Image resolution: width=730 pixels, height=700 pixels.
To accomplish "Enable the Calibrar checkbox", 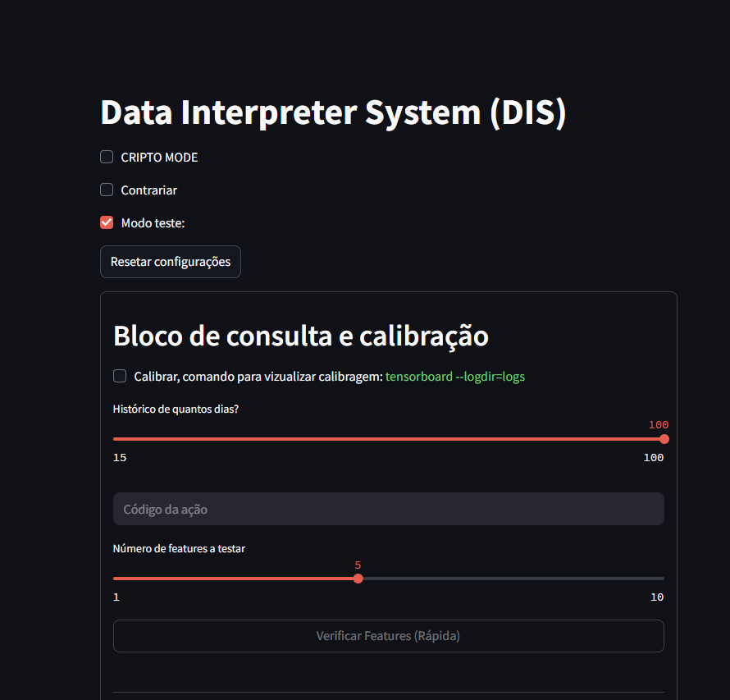I will [120, 376].
